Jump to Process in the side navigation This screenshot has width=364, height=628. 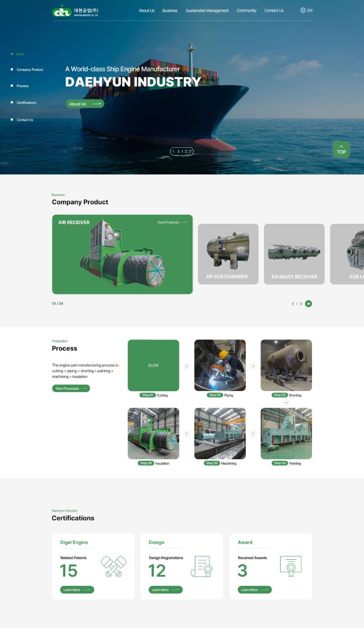click(20, 86)
